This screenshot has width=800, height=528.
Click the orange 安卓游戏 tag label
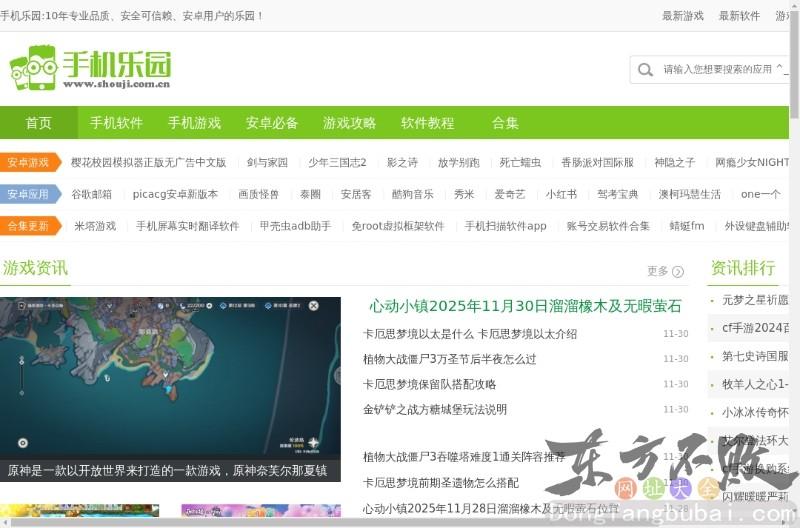click(x=30, y=163)
